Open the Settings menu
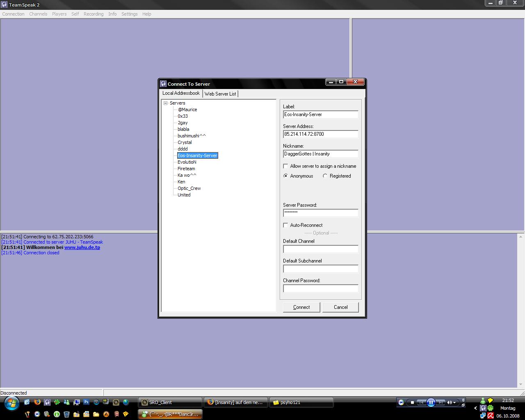Screen dimensions: 525x420 click(129, 14)
